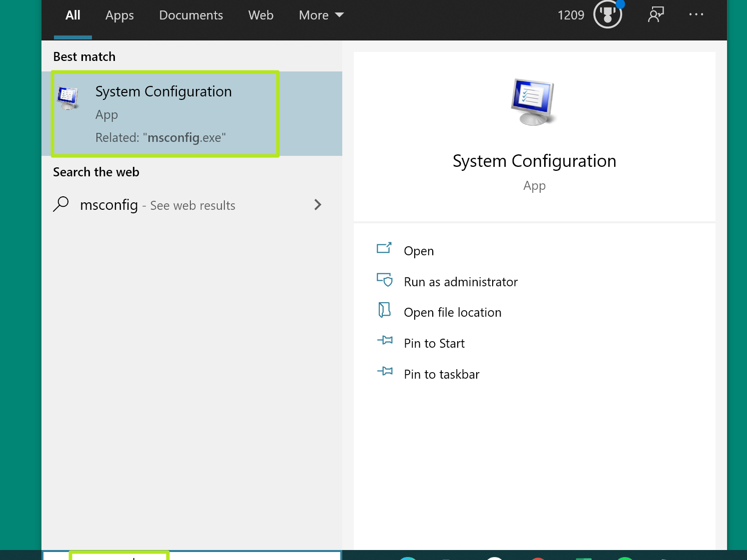Switch to the Apps search tab
Screen dimensions: 747x560
click(x=119, y=15)
